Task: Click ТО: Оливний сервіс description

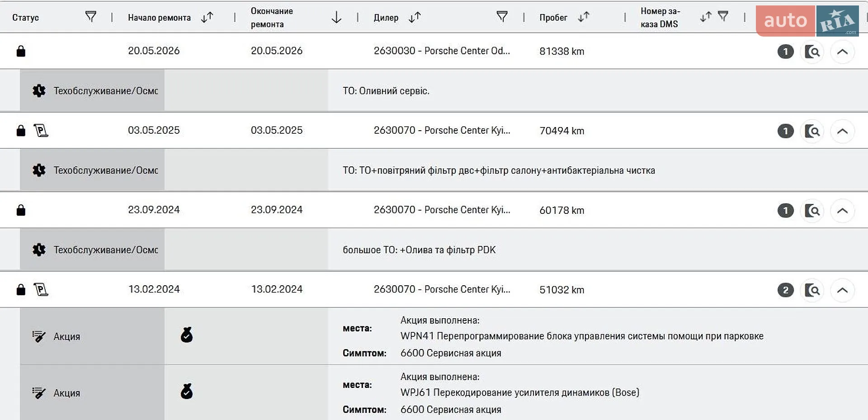Action: click(386, 91)
